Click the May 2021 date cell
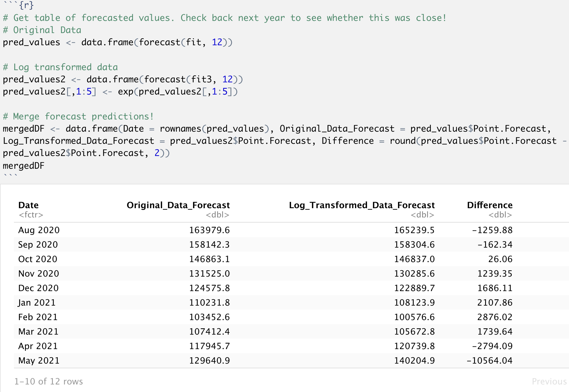569x392 pixels. (39, 360)
